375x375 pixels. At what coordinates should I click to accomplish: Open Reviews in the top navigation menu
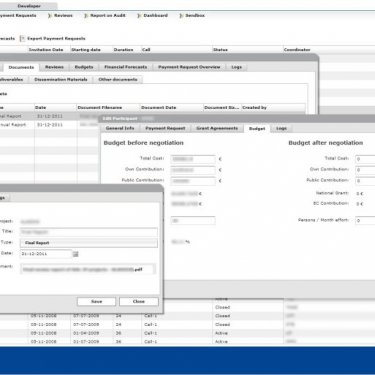tap(63, 16)
